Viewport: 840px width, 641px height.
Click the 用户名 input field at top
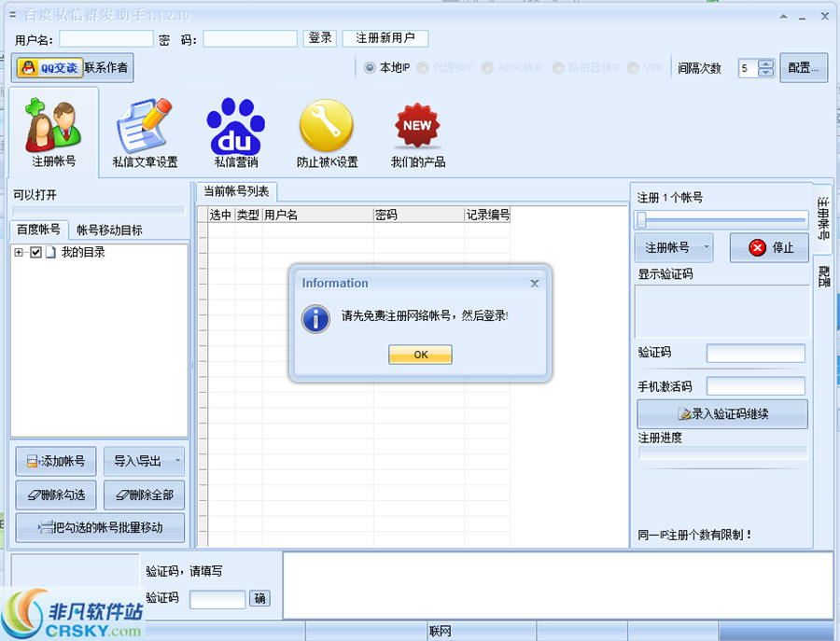[x=106, y=38]
